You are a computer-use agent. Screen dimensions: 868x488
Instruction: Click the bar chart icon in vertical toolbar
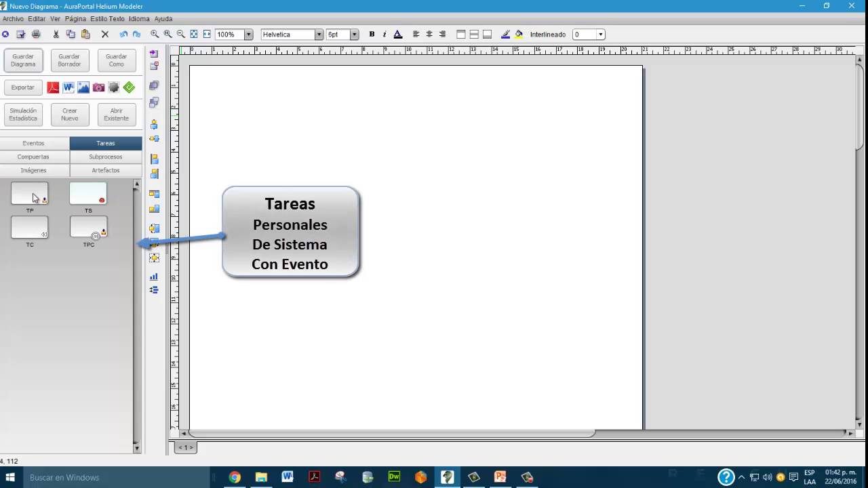[x=154, y=277]
